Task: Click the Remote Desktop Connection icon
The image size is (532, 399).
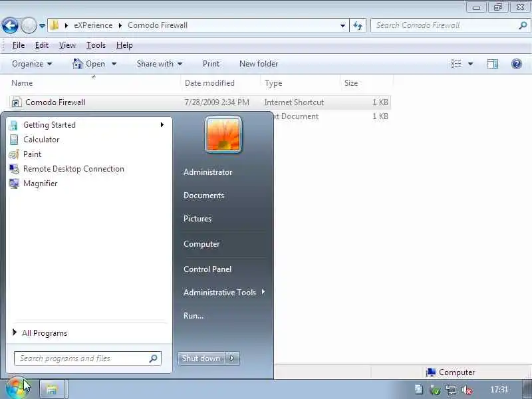Action: coord(14,169)
